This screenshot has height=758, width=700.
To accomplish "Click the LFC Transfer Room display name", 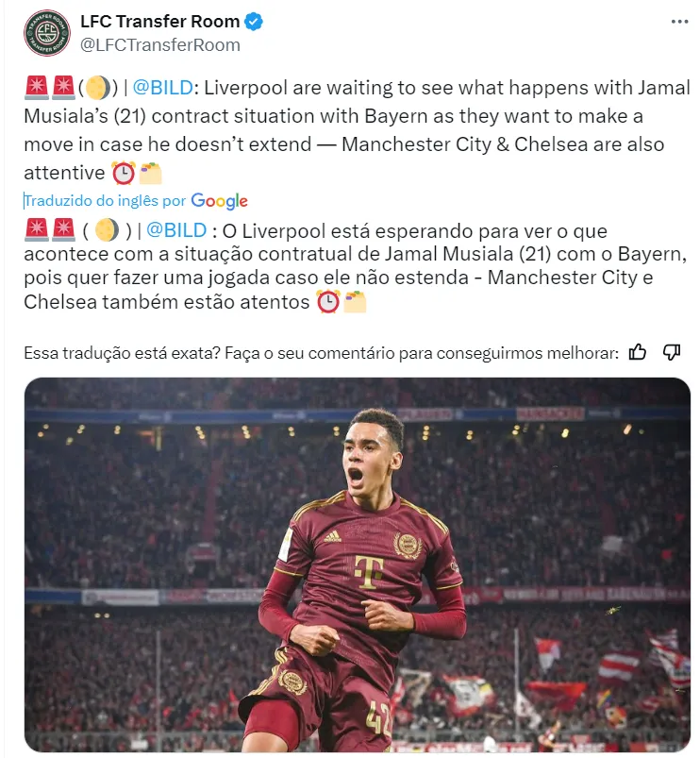I will point(159,22).
